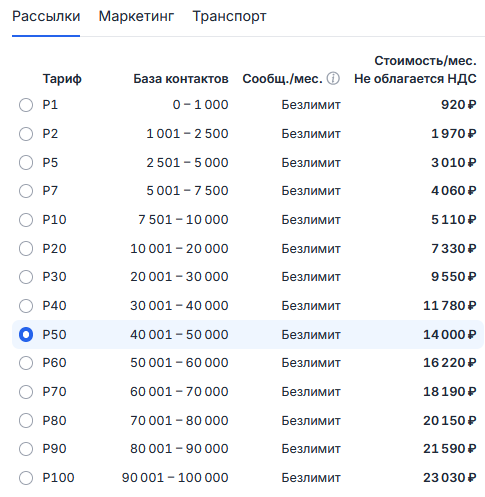The height and width of the screenshot is (497, 485).
Task: Click the info icon next to Сообщ./мес.
Action: (333, 79)
